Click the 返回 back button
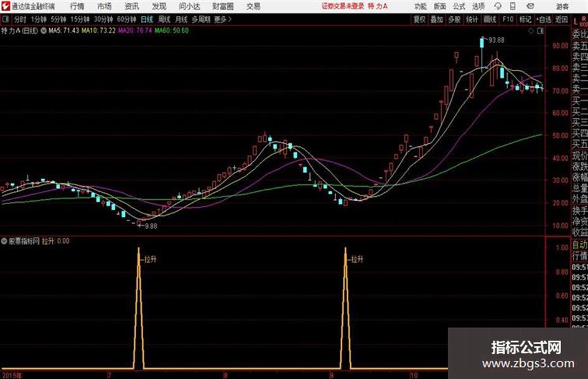The image size is (588, 379). point(561,19)
